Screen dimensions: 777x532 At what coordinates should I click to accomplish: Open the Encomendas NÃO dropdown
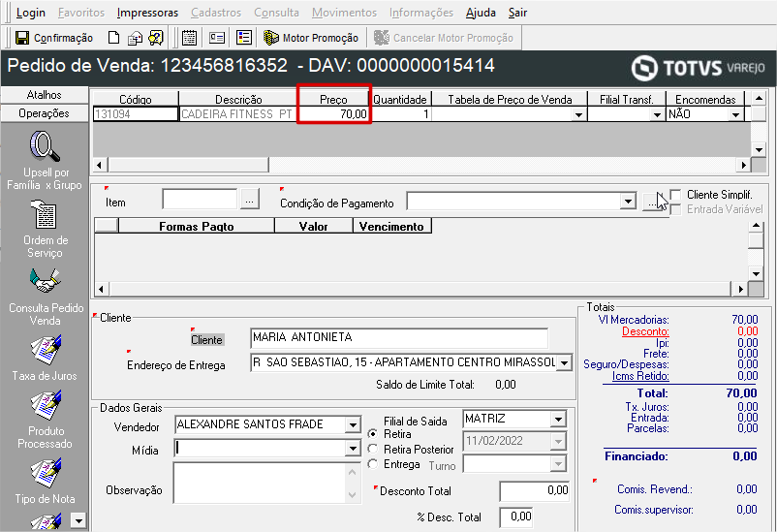[736, 114]
